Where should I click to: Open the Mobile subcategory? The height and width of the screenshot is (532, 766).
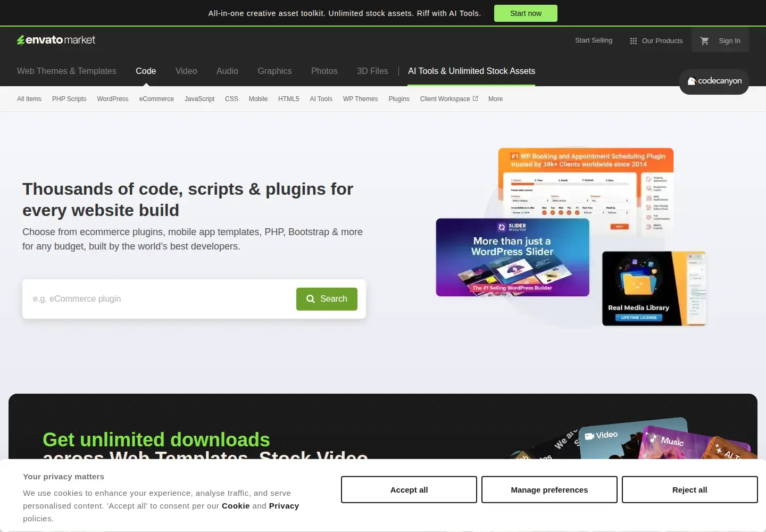258,99
